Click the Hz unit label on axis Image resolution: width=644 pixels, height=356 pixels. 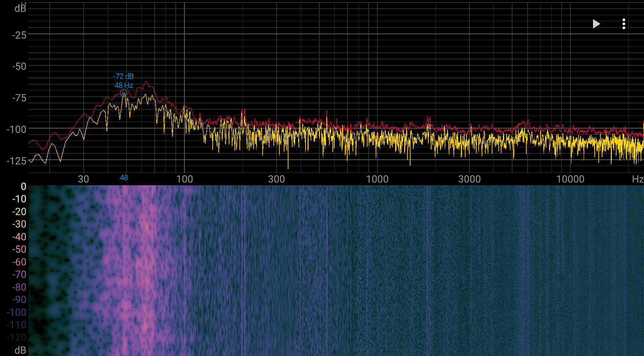click(638, 179)
